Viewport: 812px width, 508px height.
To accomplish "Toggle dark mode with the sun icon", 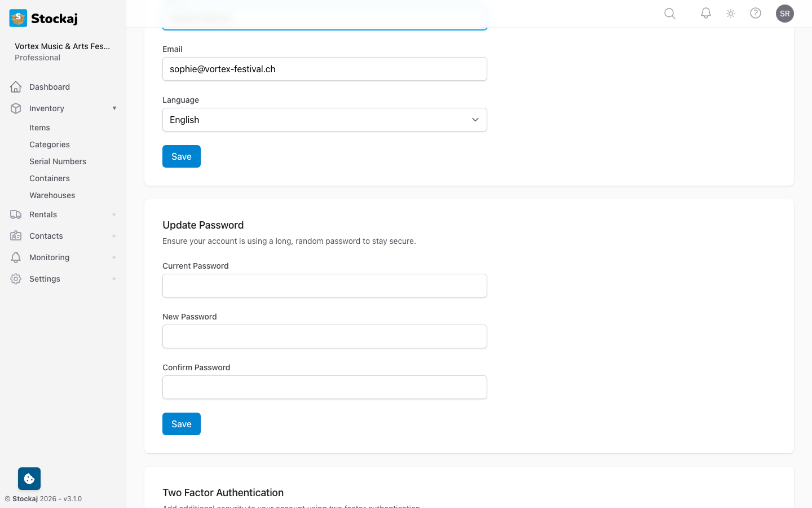I will [730, 13].
